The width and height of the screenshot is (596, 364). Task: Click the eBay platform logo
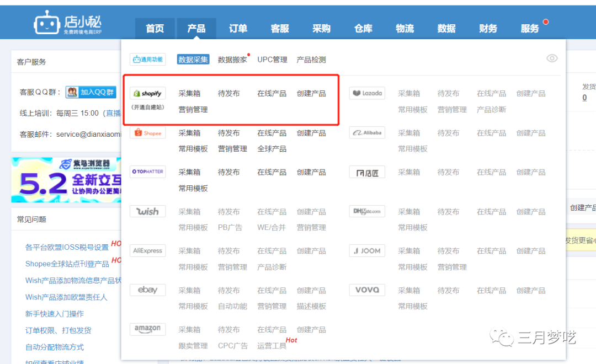[147, 290]
